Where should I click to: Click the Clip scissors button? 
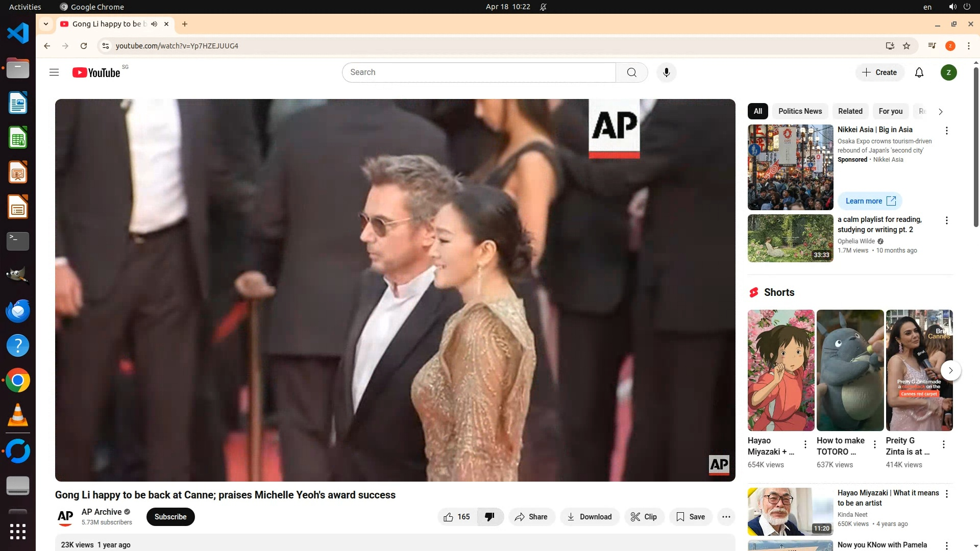coord(644,517)
